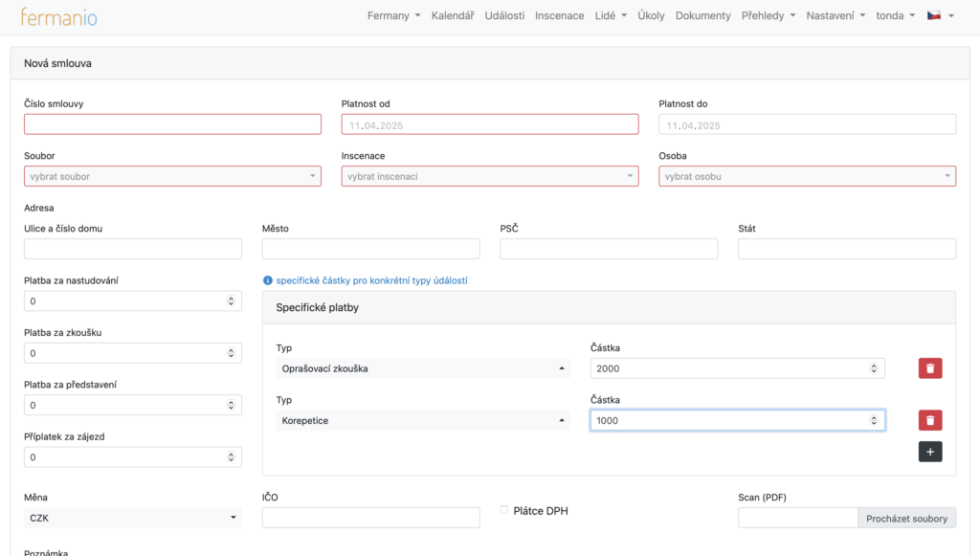
Task: Delete the Korepetice payment row
Action: coord(930,420)
